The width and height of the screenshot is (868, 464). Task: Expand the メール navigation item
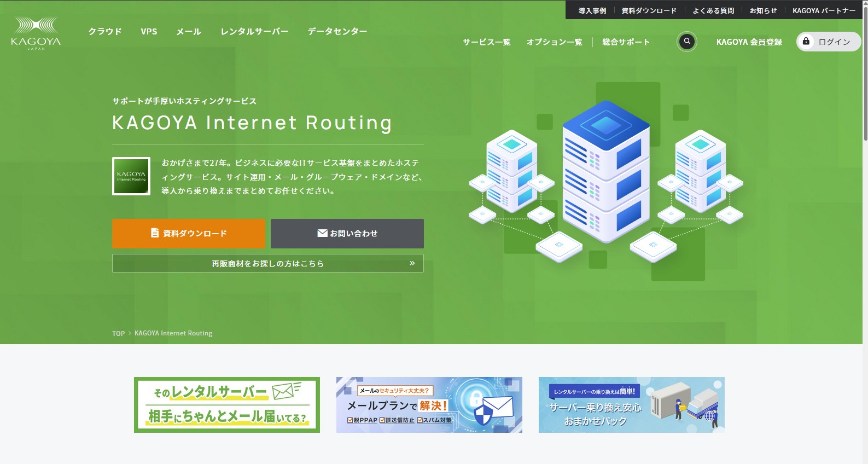(x=189, y=32)
